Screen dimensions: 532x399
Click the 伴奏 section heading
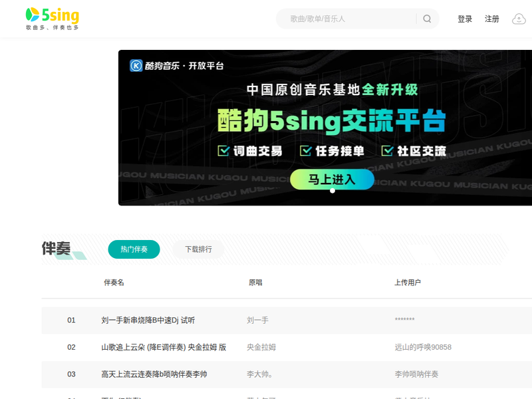(57, 248)
